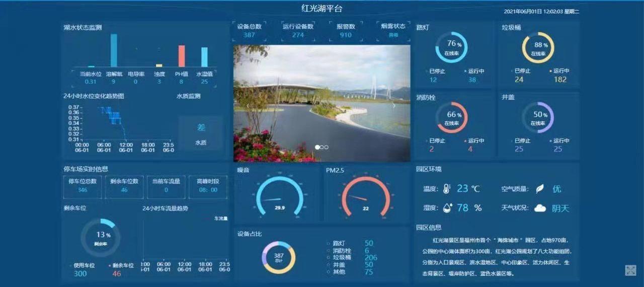Image resolution: width=644 pixels, height=287 pixels.
Task: Toggle 其他 legend entry in device ratio chart
Action: point(339,272)
